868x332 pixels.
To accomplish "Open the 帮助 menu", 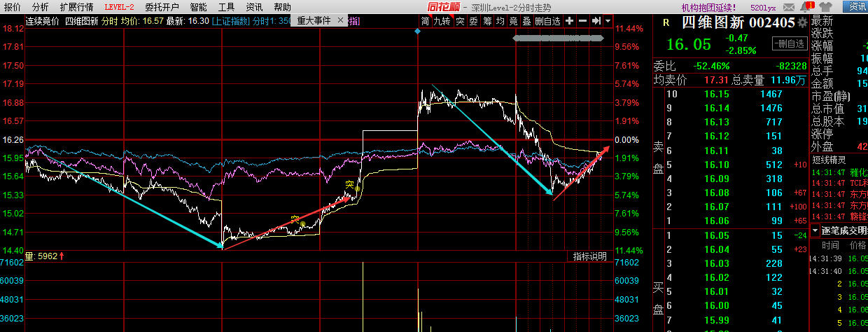I will [282, 7].
